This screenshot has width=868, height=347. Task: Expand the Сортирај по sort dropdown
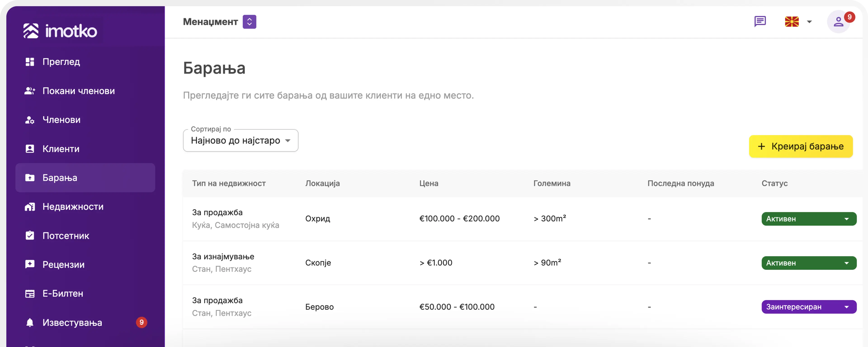pyautogui.click(x=241, y=141)
